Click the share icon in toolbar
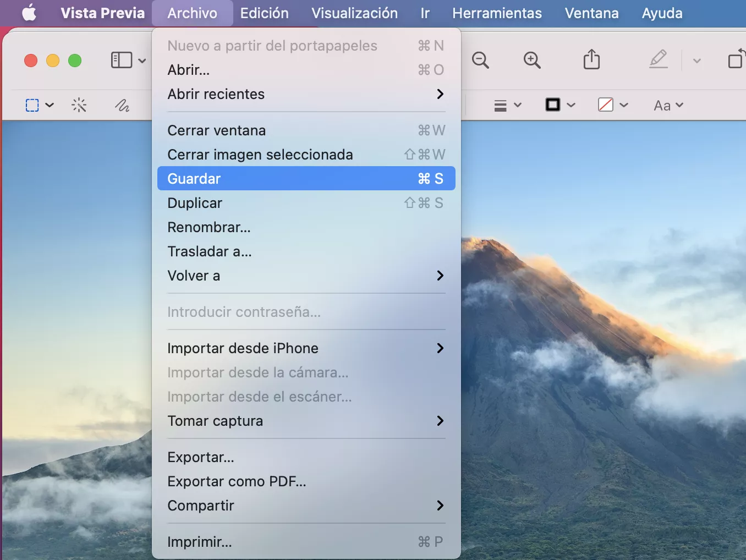746x560 pixels. point(591,59)
